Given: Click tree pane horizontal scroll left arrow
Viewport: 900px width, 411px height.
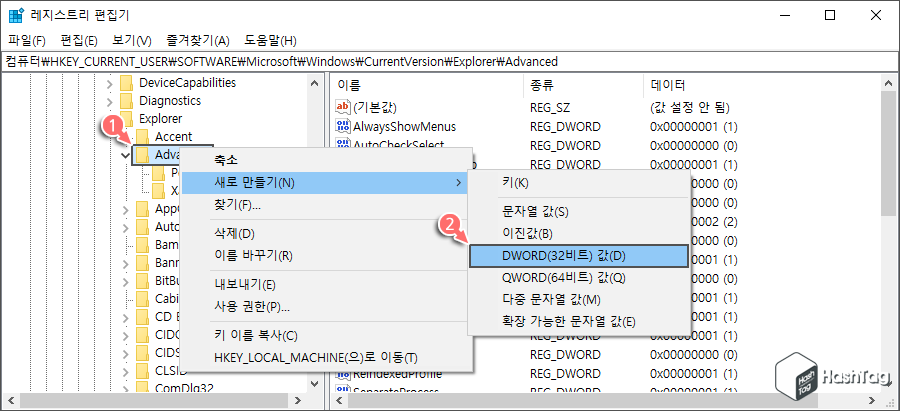Looking at the screenshot, I should (12, 400).
